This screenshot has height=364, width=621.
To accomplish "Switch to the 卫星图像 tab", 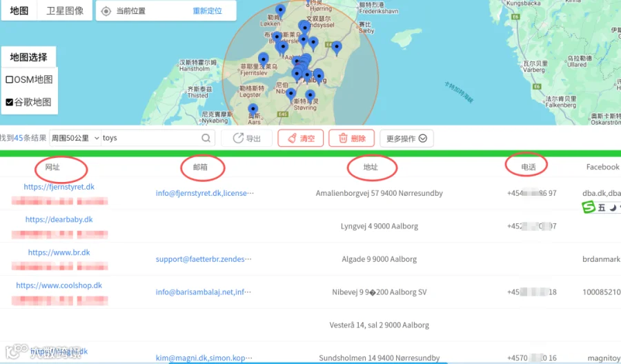I will [65, 10].
